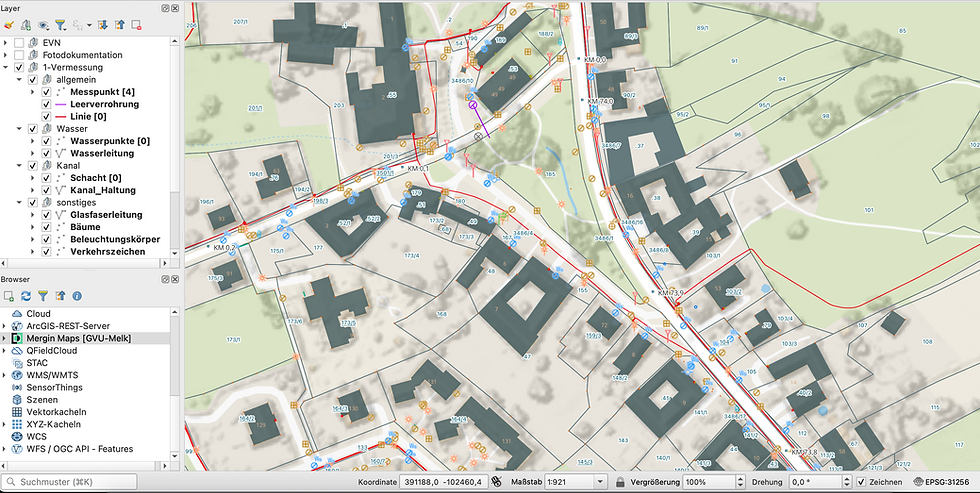
Task: Refresh the Browser panel
Action: 26,296
